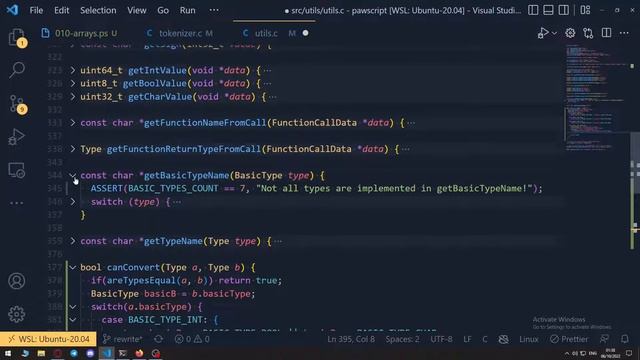This screenshot has height=360, width=640.
Task: Show hidden menus via title bar ellipsis
Action: pos(214,10)
